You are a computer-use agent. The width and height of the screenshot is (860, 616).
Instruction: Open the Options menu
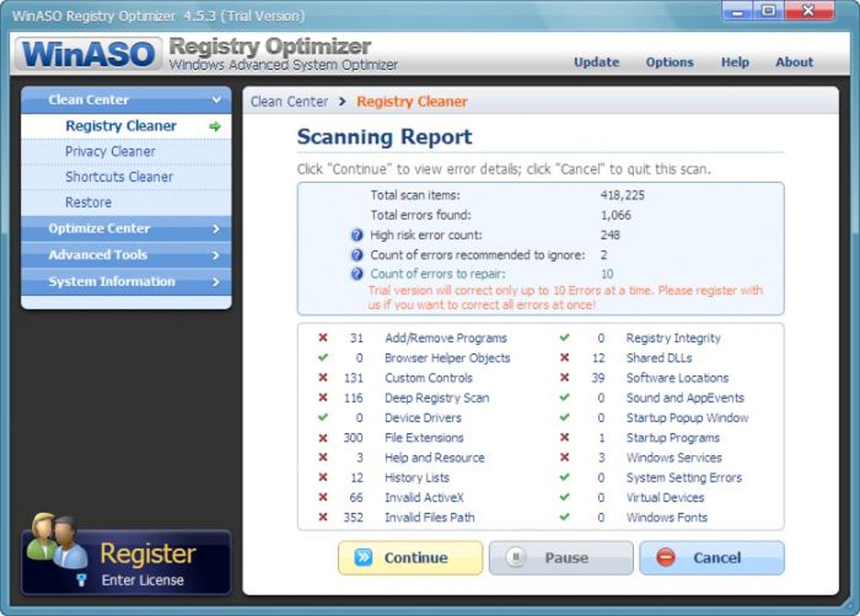click(x=669, y=62)
